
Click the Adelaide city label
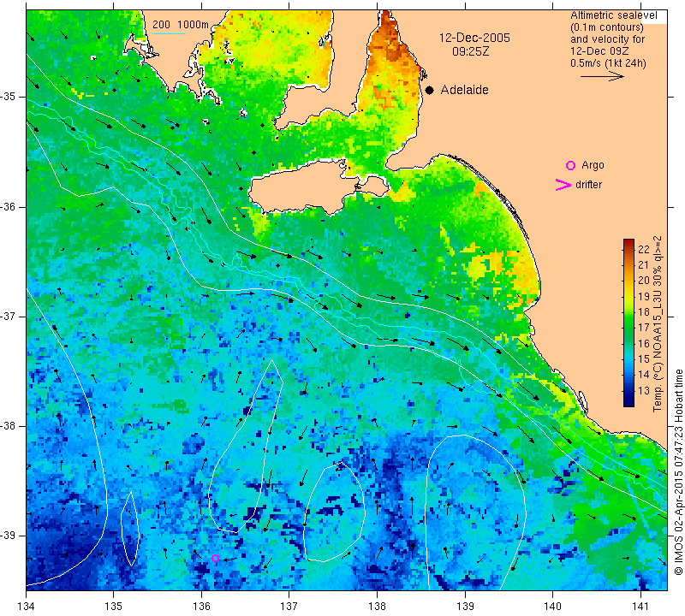pos(464,90)
